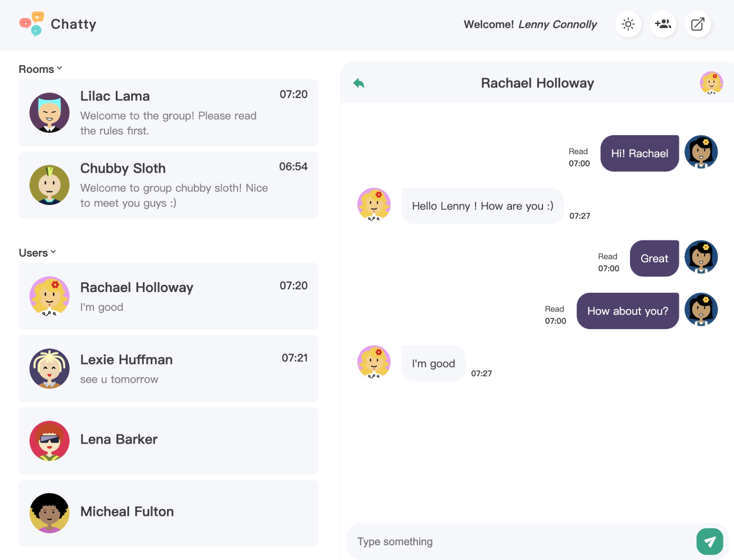The image size is (734, 560).
Task: Click the add users group icon
Action: (663, 24)
